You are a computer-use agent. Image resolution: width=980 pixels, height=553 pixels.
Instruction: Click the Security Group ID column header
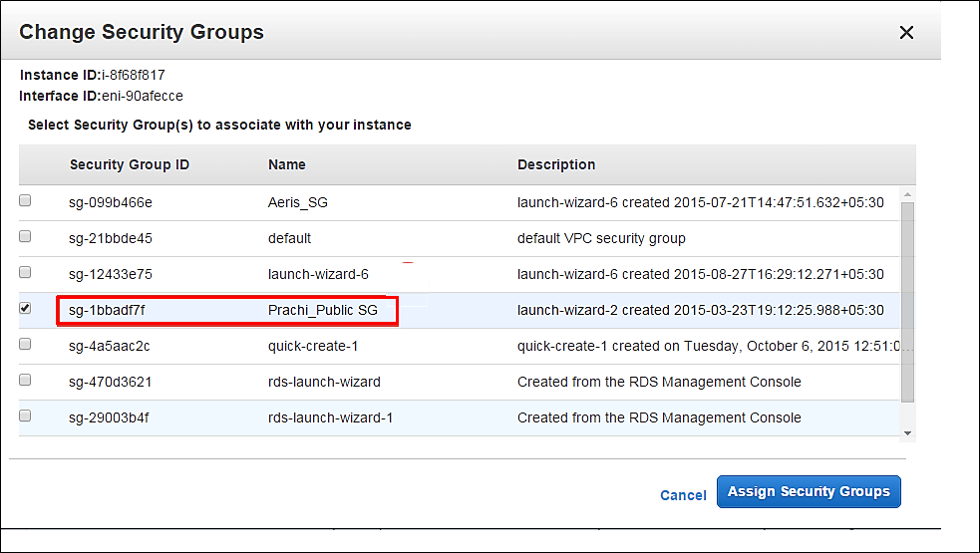coord(130,164)
